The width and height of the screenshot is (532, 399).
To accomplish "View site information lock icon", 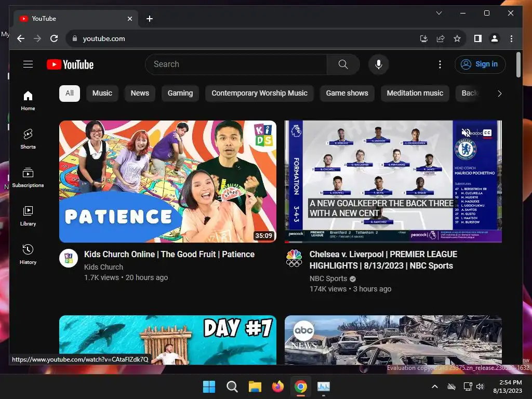I will 75,38.
